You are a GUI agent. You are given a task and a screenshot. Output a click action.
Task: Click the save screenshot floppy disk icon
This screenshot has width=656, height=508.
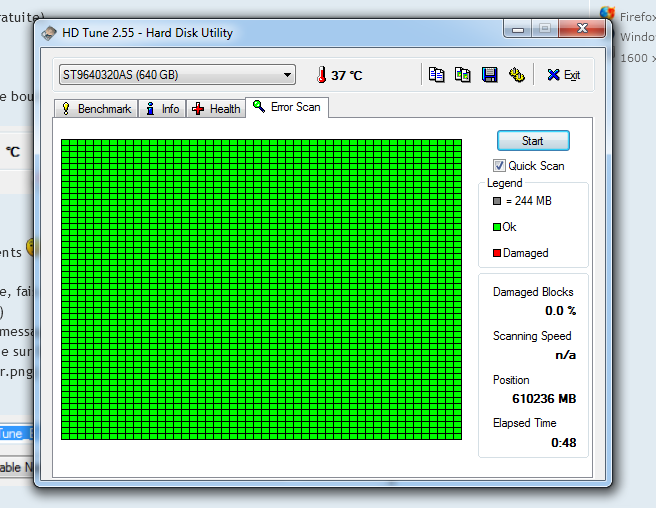pyautogui.click(x=489, y=75)
